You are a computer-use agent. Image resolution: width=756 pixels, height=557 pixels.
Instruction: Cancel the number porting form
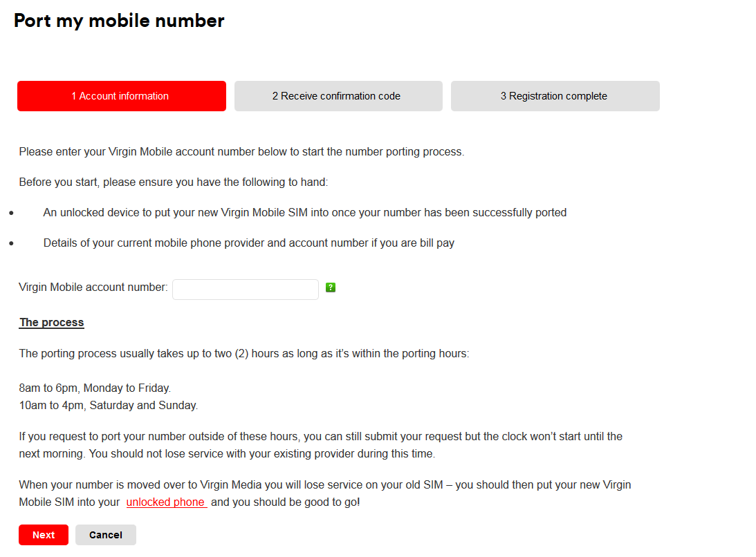click(x=106, y=535)
